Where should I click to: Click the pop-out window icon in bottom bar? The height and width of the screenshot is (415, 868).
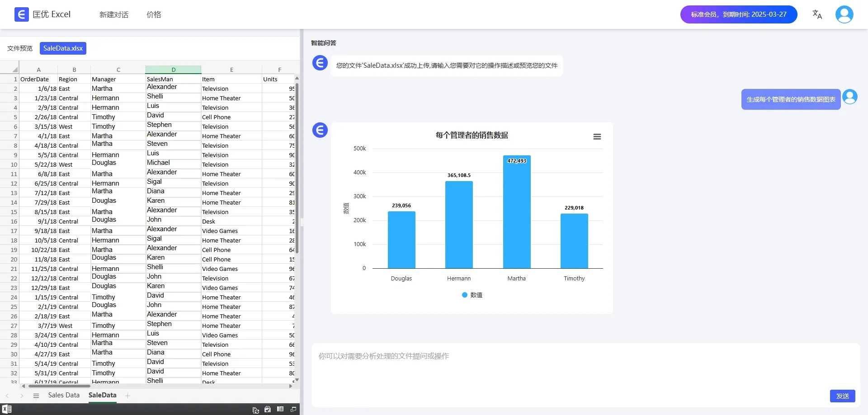pos(293,409)
